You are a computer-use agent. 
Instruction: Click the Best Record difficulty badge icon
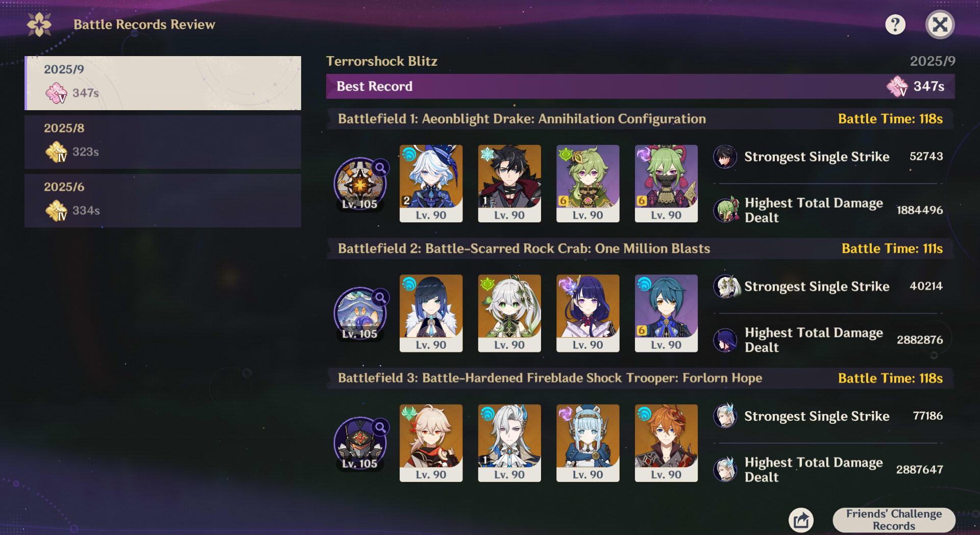pyautogui.click(x=897, y=86)
